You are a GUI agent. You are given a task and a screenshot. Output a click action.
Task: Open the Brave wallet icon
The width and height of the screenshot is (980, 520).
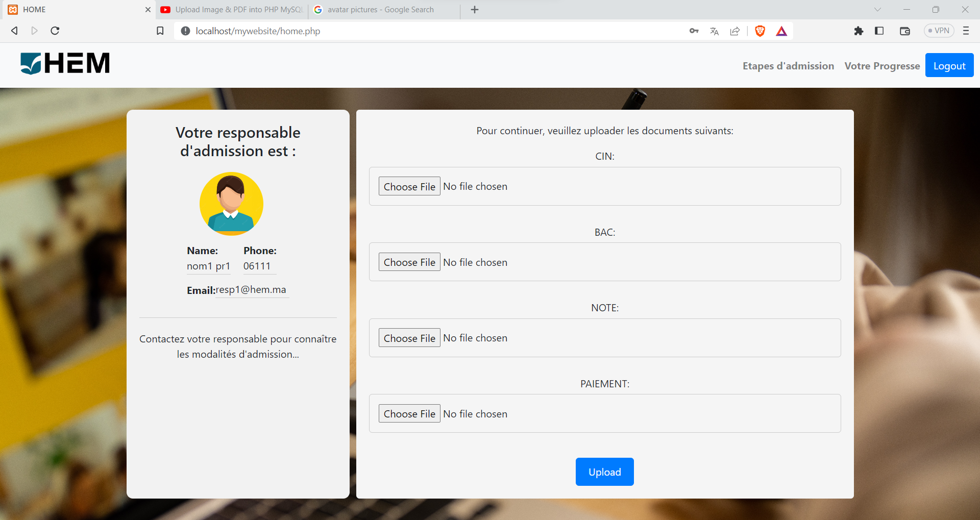point(905,31)
